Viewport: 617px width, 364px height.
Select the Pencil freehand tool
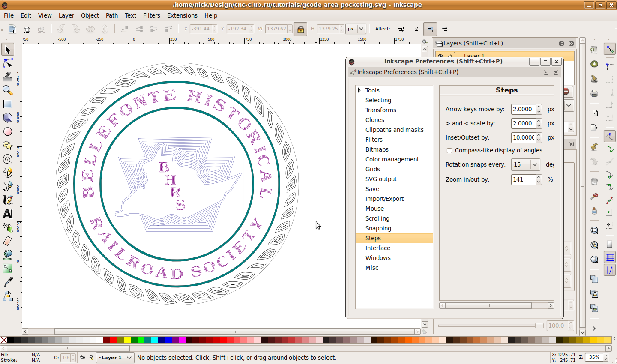tap(8, 173)
